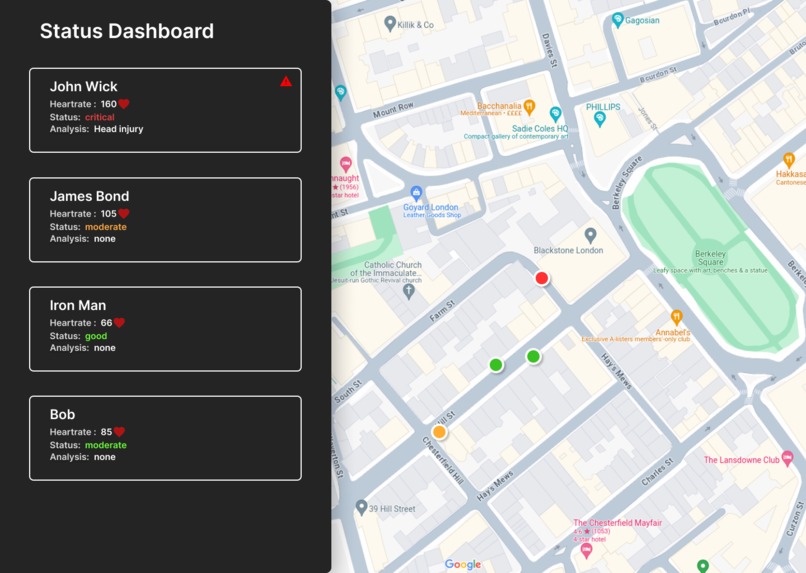806x573 pixels.
Task: Click the Hay's Mews label near Annabel's
Action: 616,371
